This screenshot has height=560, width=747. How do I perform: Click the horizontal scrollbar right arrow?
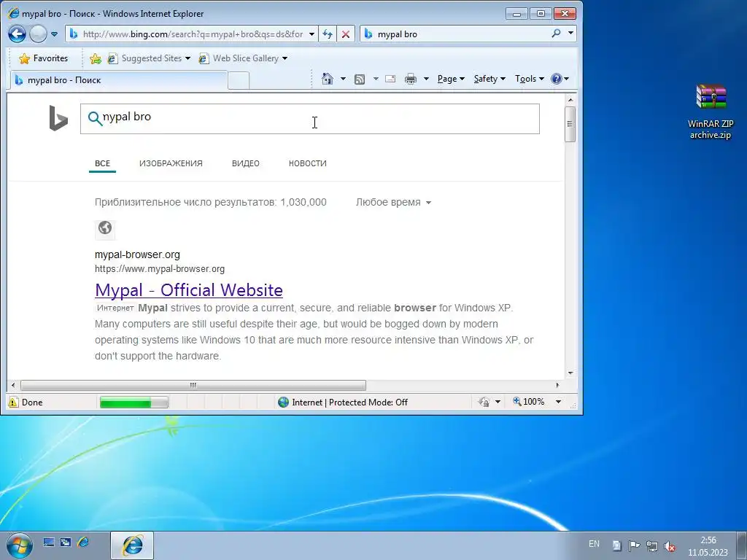pyautogui.click(x=558, y=385)
